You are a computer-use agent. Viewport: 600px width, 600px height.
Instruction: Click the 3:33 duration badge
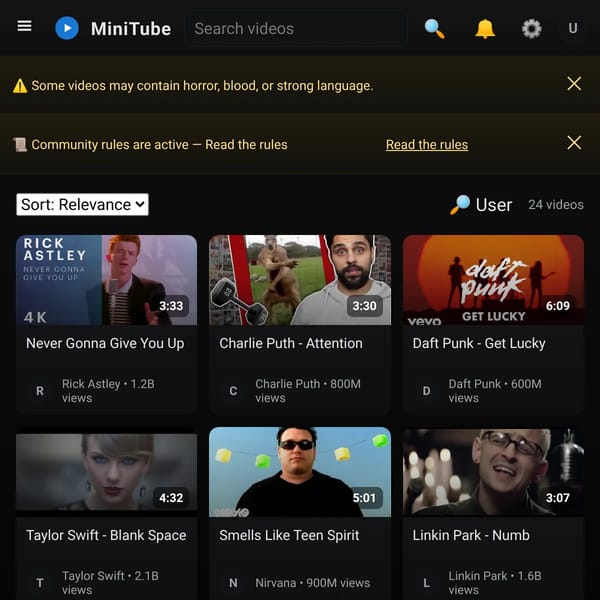point(171,306)
